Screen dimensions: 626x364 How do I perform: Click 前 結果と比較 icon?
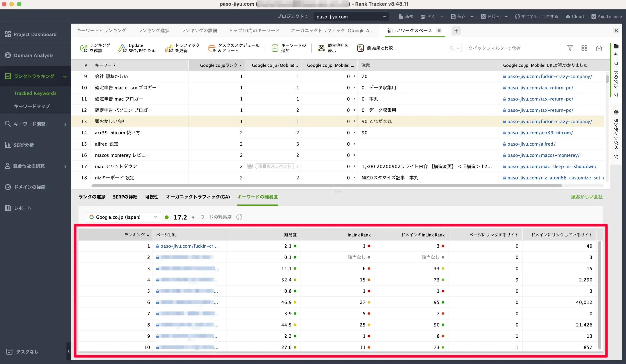point(360,48)
